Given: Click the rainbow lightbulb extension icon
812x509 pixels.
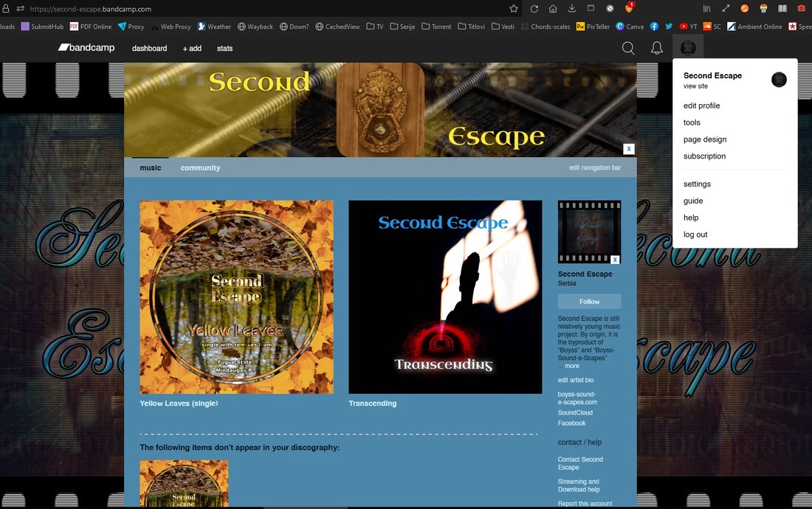Looking at the screenshot, I should coord(763,9).
